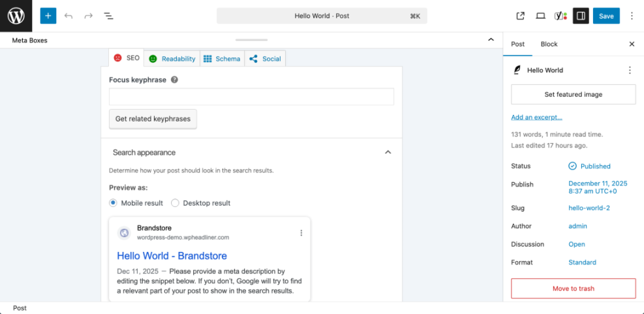Grab the Meta Boxes resize handle
The width and height of the screenshot is (644, 314).
pos(251,40)
